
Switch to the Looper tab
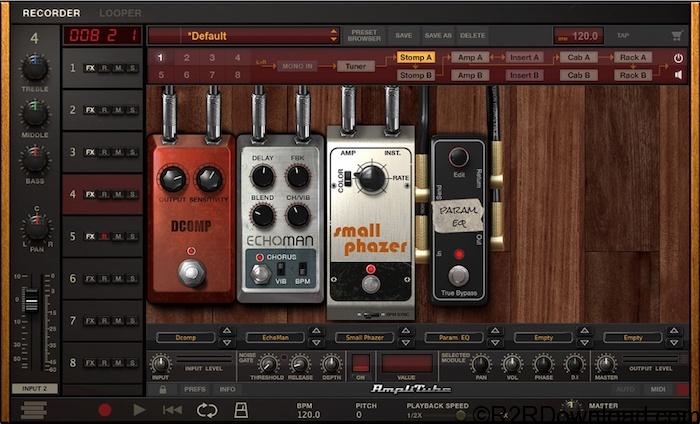pyautogui.click(x=120, y=13)
